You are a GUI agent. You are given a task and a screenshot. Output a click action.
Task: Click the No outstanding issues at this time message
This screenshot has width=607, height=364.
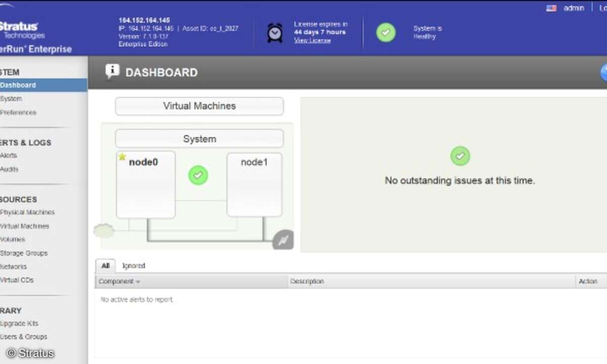click(x=460, y=180)
